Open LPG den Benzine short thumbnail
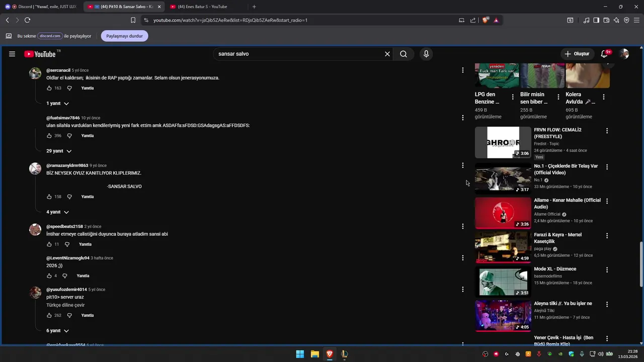This screenshot has height=362, width=644. click(x=497, y=75)
